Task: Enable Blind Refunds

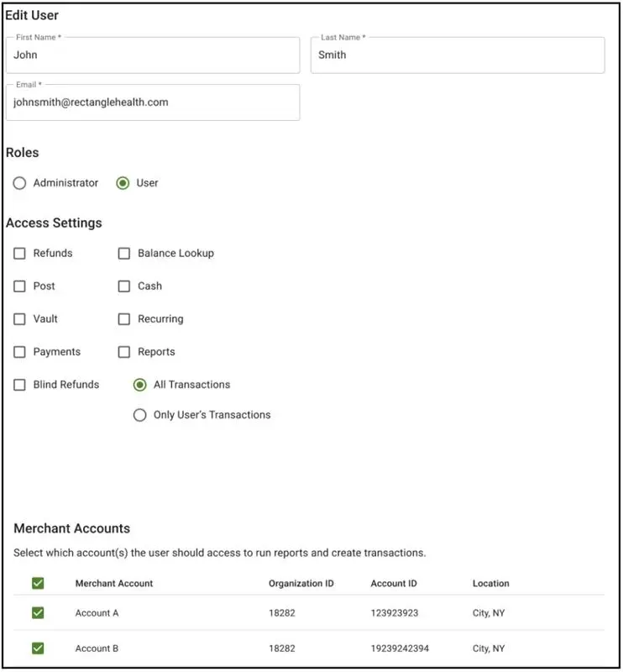Action: (x=19, y=385)
